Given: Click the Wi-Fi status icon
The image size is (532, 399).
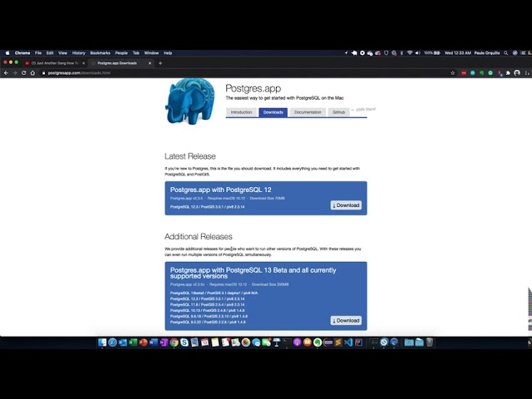Looking at the screenshot, I should tap(410, 53).
